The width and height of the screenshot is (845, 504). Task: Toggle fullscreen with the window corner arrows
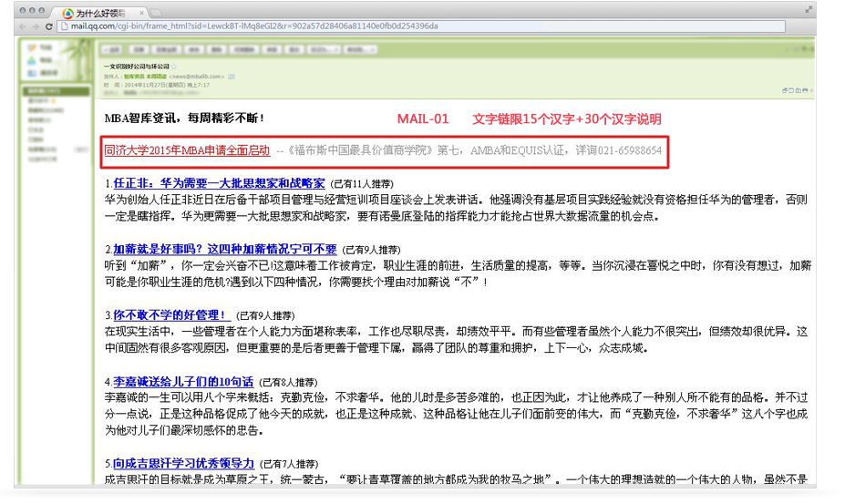click(809, 10)
